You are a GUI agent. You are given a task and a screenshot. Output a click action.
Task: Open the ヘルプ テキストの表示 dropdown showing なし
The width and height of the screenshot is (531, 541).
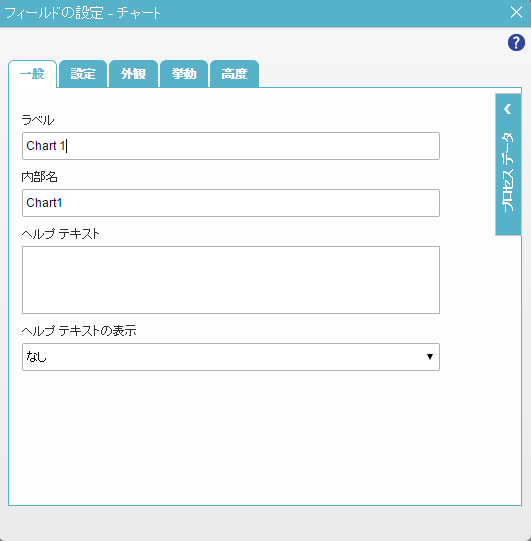(x=231, y=357)
